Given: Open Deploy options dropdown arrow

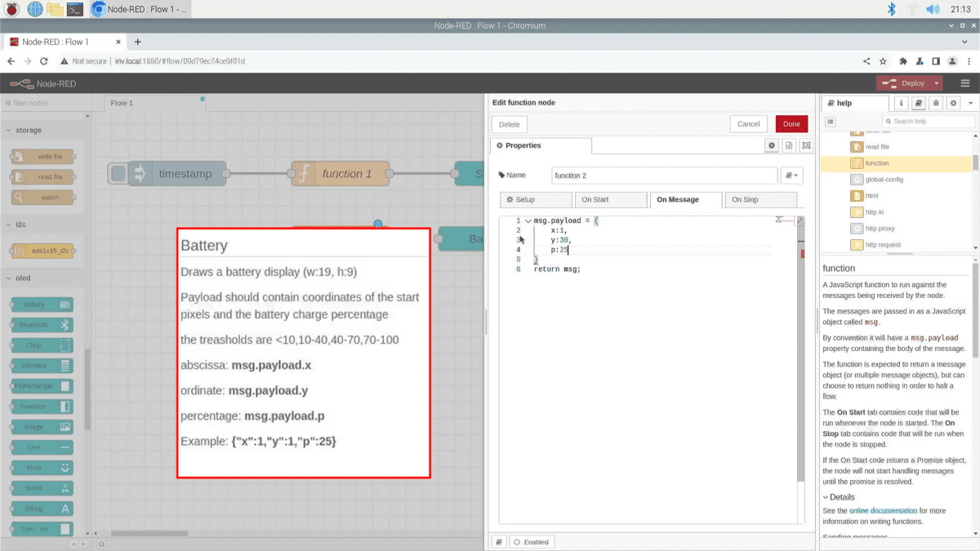Looking at the screenshot, I should [x=937, y=83].
